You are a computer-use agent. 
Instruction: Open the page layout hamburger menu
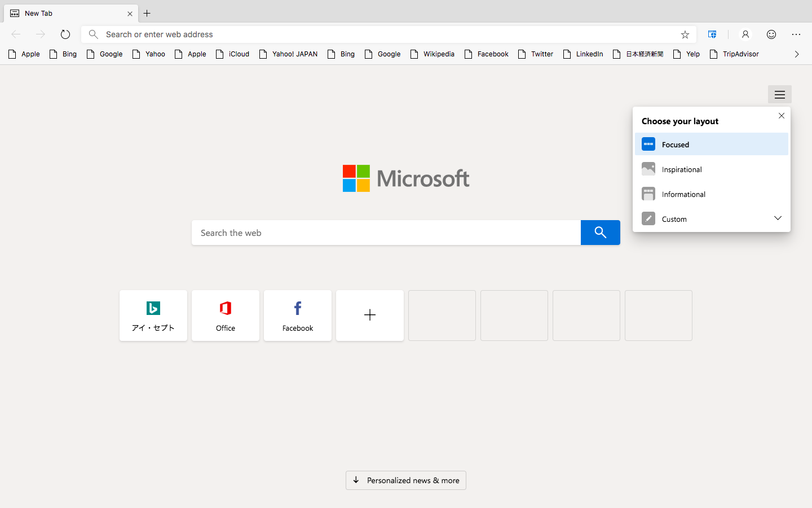point(779,95)
